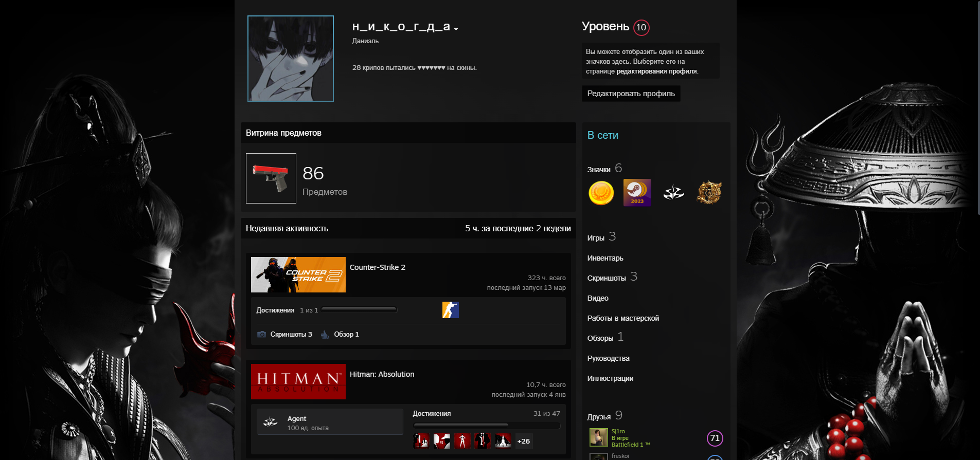
Task: Click the page vertical scrollbar
Action: [978, 108]
